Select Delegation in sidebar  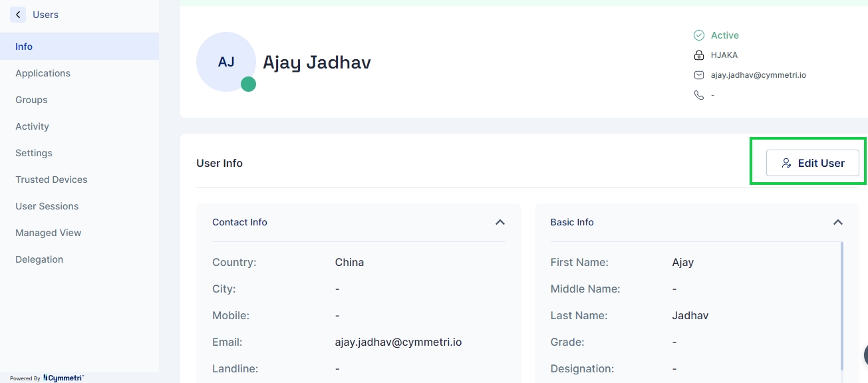pos(39,259)
